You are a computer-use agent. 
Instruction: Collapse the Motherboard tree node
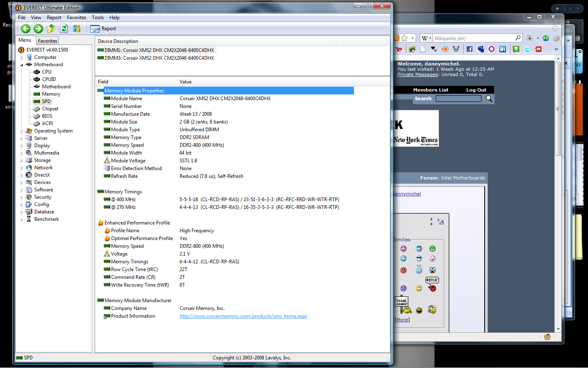point(22,65)
